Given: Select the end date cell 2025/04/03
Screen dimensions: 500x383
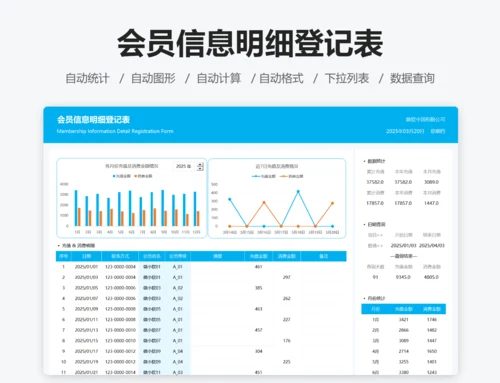Looking at the screenshot, I should point(432,246).
